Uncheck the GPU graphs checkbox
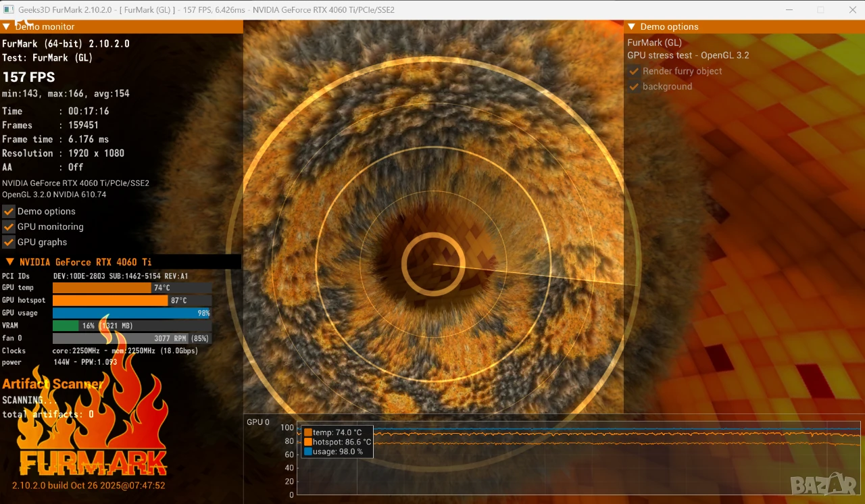The image size is (865, 504). point(9,242)
